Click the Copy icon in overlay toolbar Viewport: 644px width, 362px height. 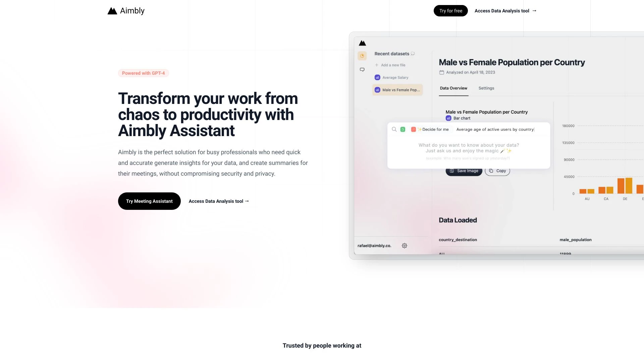(x=491, y=171)
